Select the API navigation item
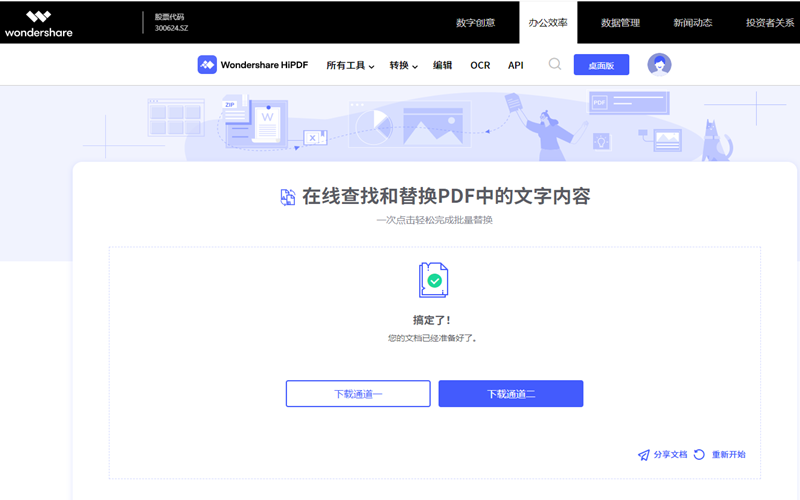Screen dimensions: 800x500 point(515,66)
